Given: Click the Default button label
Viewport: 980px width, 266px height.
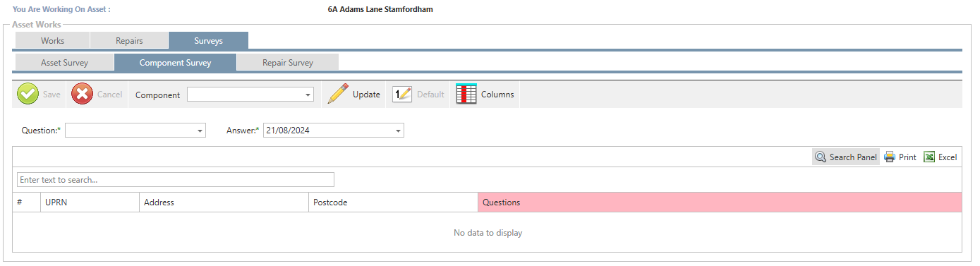Looking at the screenshot, I should tap(430, 95).
